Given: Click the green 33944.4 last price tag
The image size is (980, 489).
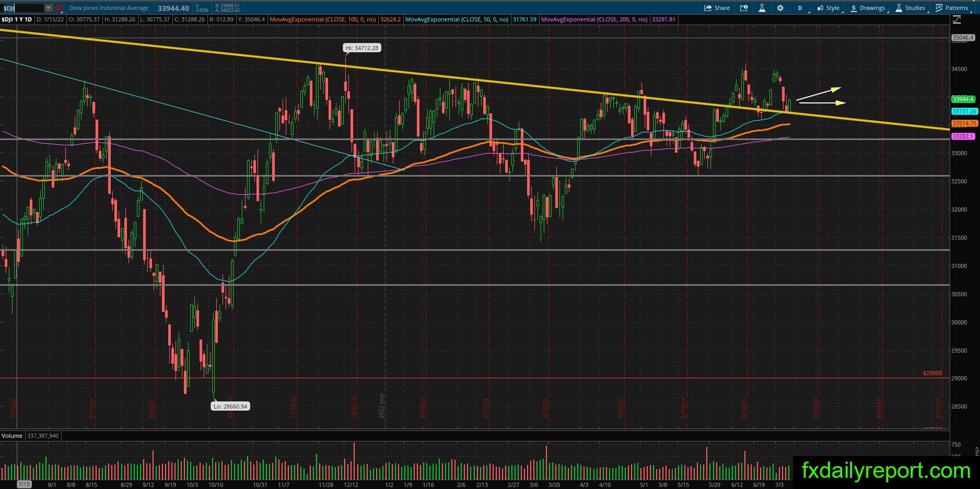Looking at the screenshot, I should 964,99.
